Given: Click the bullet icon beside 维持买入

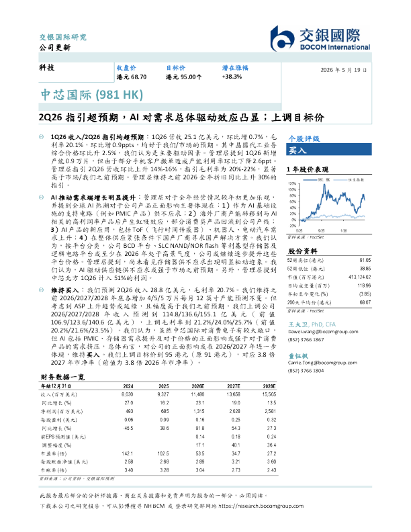Looking at the screenshot, I should click(42, 290).
